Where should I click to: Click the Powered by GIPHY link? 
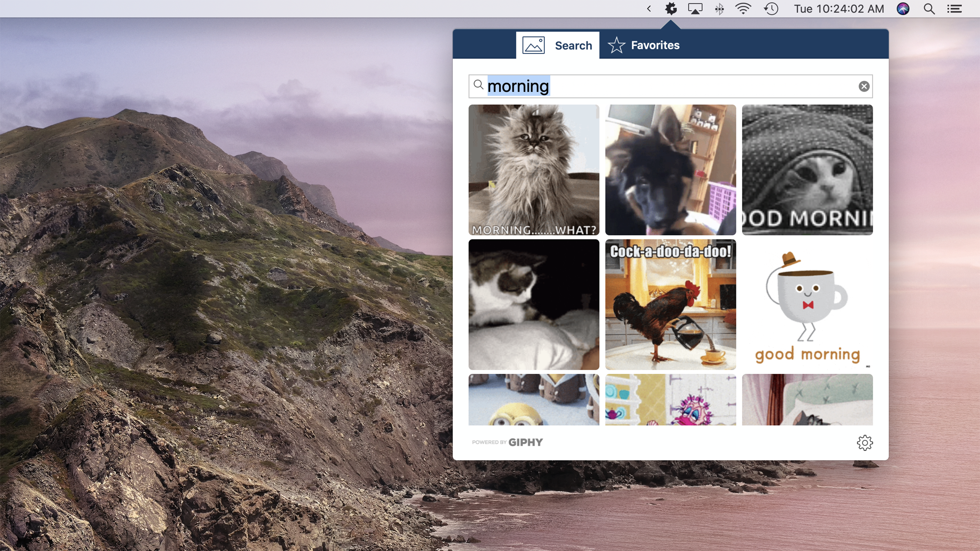point(507,442)
